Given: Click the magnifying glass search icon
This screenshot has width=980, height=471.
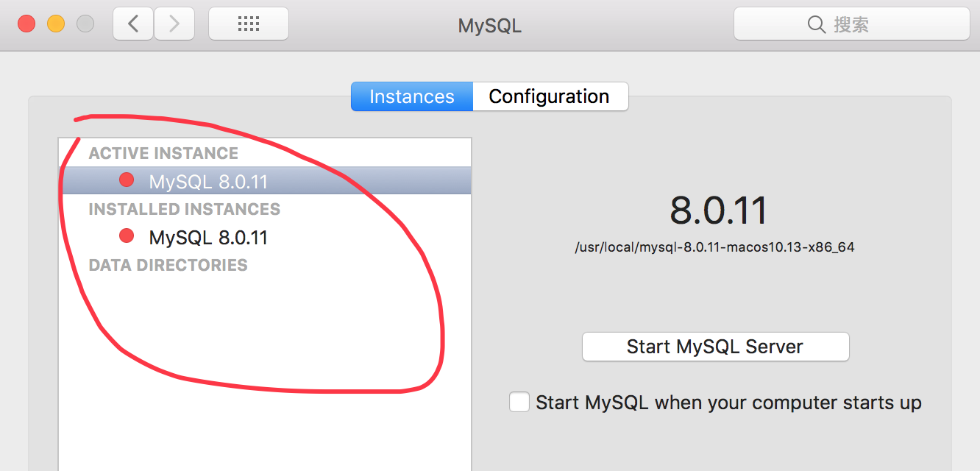Looking at the screenshot, I should coord(816,25).
